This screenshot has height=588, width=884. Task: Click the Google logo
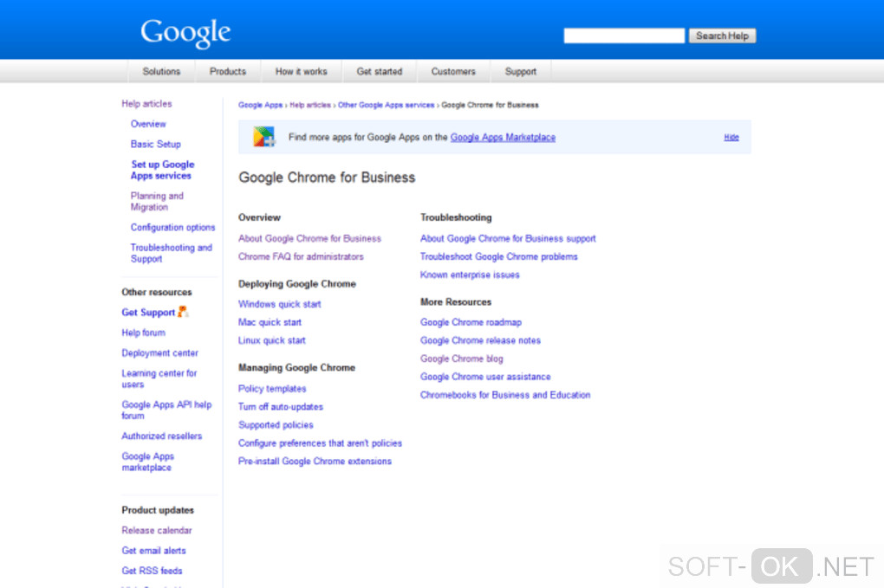[185, 33]
